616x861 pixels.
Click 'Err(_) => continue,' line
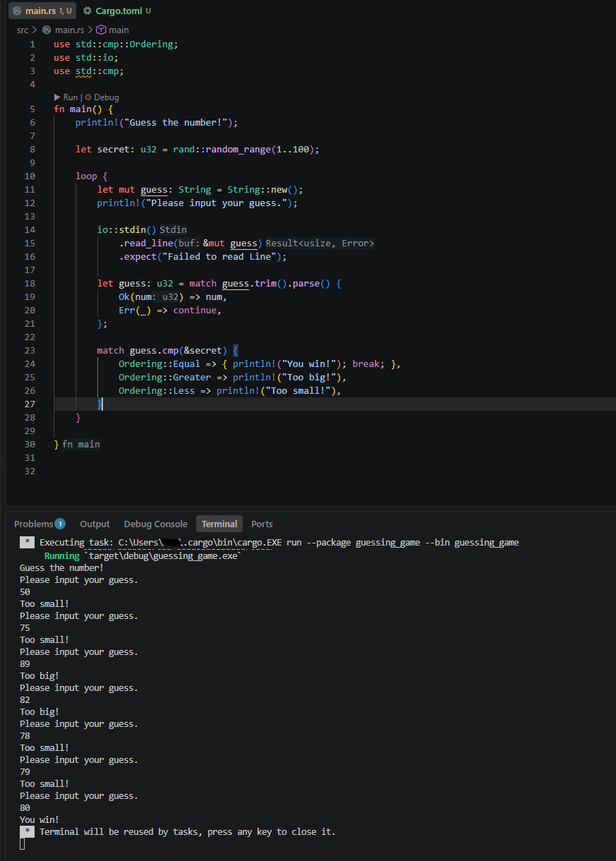pos(170,311)
